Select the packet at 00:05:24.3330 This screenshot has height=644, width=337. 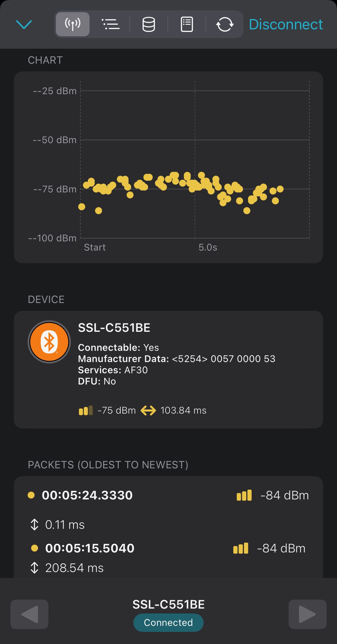pyautogui.click(x=87, y=495)
